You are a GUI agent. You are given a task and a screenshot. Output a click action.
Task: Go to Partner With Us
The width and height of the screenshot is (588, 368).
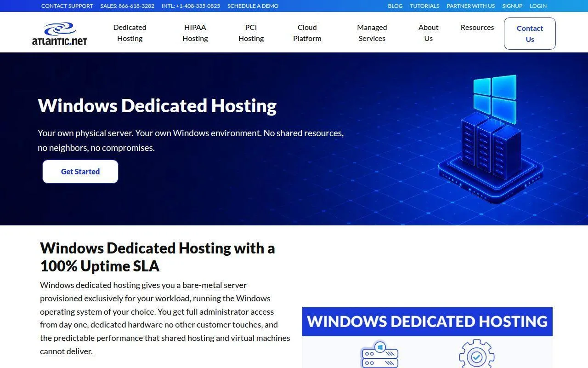tap(471, 6)
